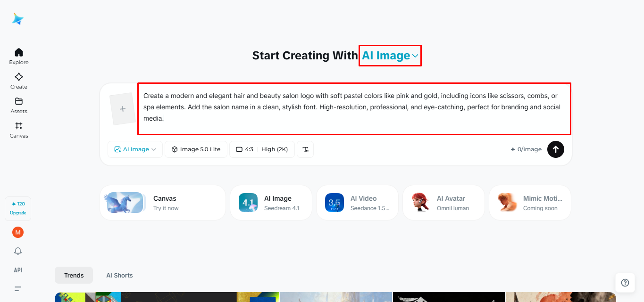Open the Canvas sidebar icon

pos(19,126)
